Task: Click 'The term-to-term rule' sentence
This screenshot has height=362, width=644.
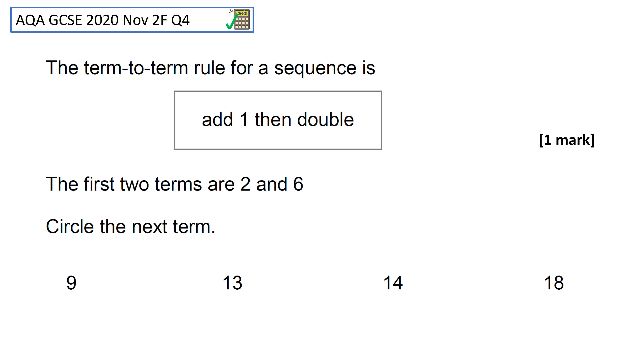Action: pos(210,68)
